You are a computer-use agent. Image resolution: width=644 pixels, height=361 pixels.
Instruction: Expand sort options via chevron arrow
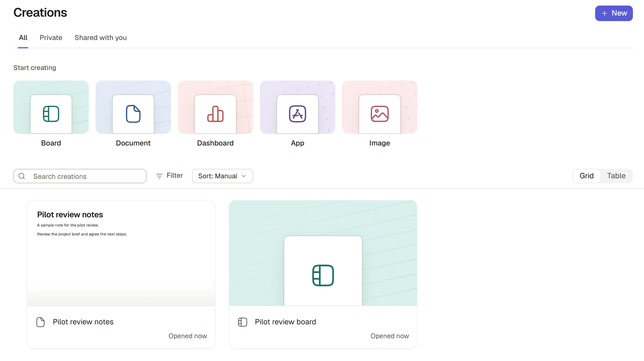click(x=244, y=176)
